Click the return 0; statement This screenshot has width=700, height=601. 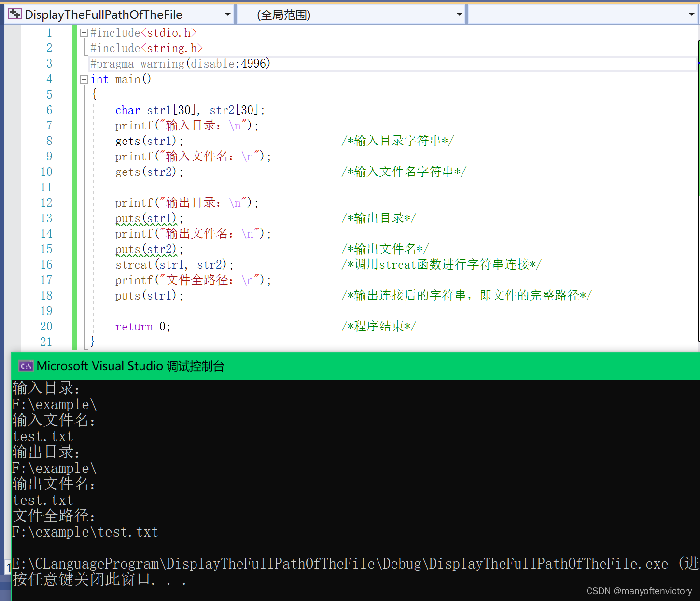(x=143, y=327)
